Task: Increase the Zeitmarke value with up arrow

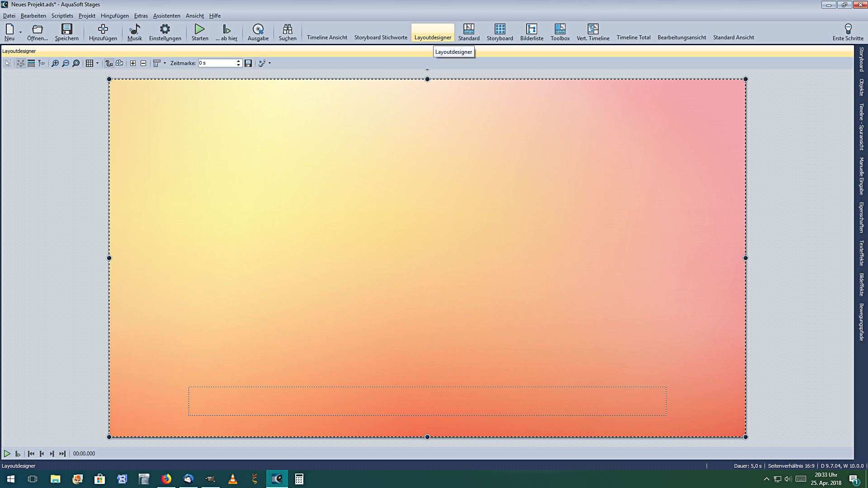Action: tap(238, 61)
